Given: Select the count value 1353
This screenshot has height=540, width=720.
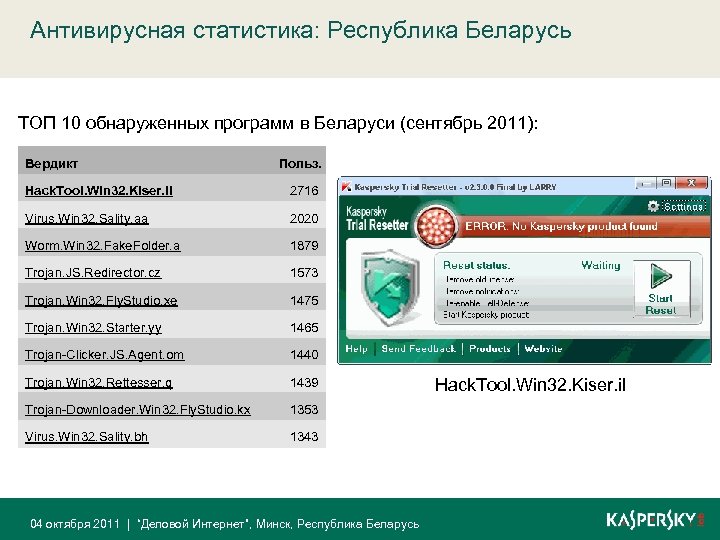Looking at the screenshot, I should [x=304, y=409].
